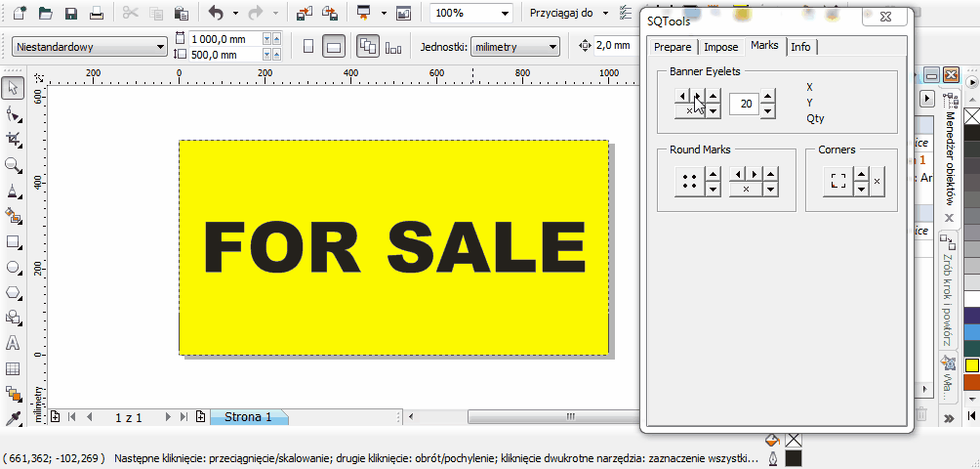Image resolution: width=980 pixels, height=469 pixels.
Task: Click the nudge distance field 2,0 mm
Action: pos(617,46)
